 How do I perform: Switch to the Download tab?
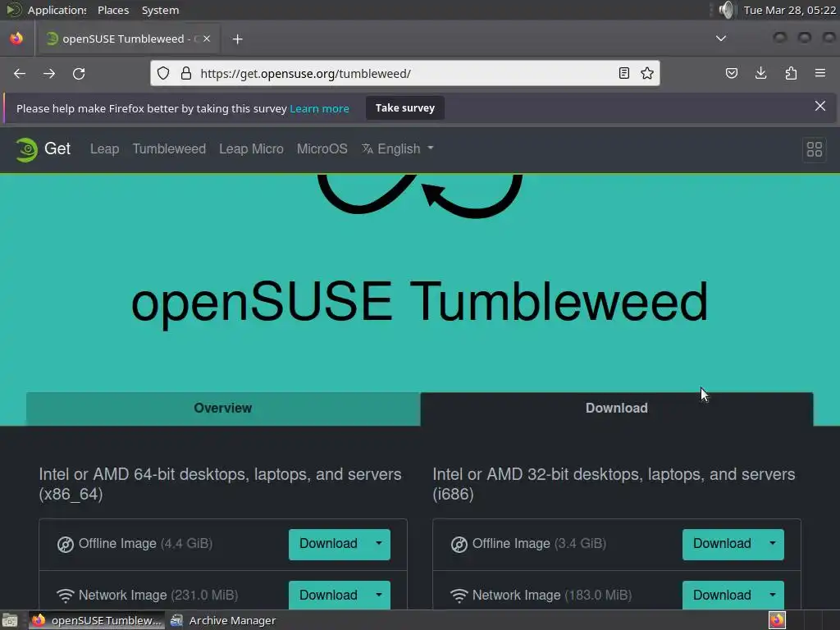617,409
